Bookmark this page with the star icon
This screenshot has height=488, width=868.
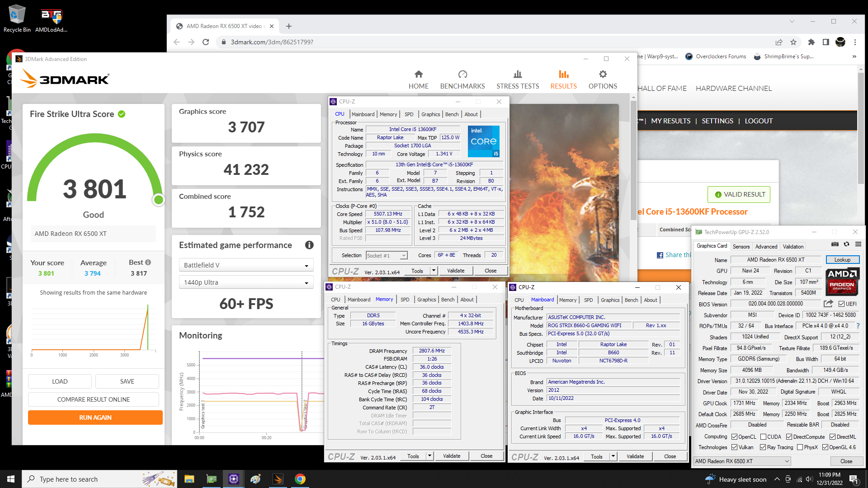tap(793, 42)
